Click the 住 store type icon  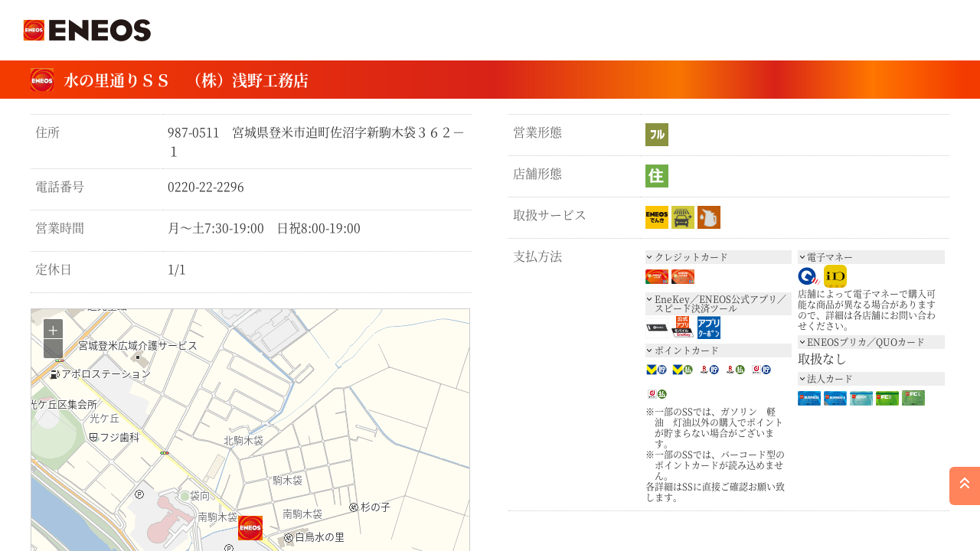656,176
